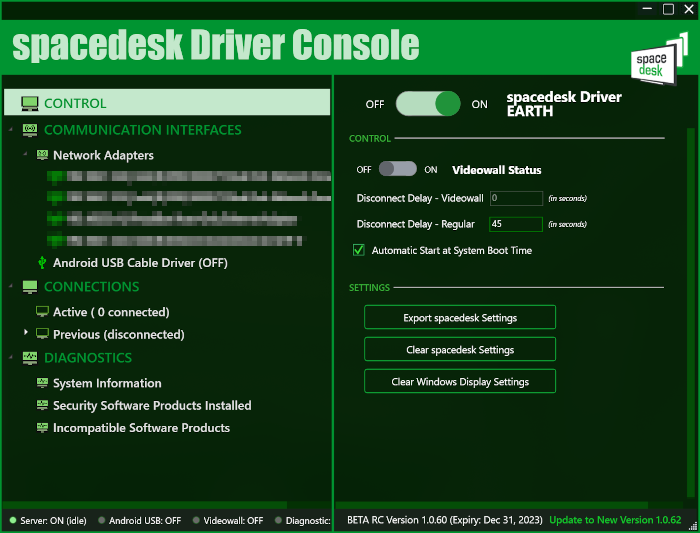The image size is (700, 533).
Task: Click the Diagnostic status indicator dot
Action: [x=279, y=520]
